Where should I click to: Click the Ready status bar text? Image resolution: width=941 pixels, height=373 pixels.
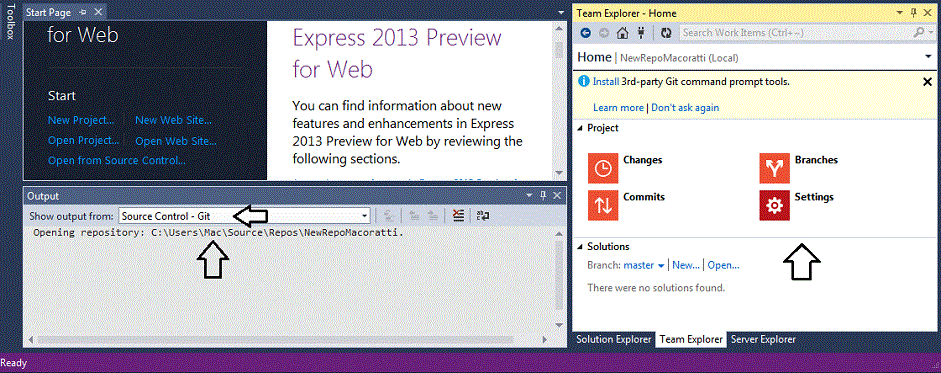[x=14, y=363]
